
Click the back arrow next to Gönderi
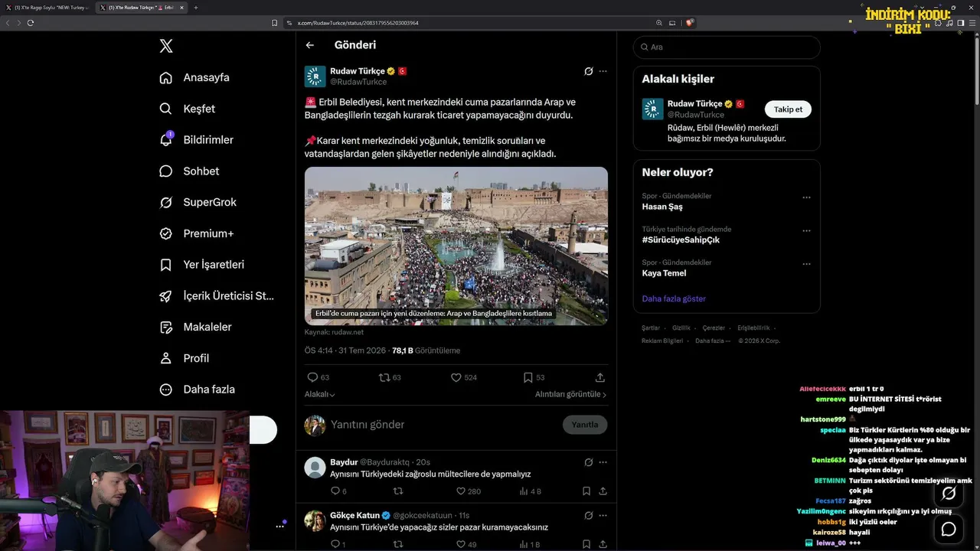tap(310, 45)
